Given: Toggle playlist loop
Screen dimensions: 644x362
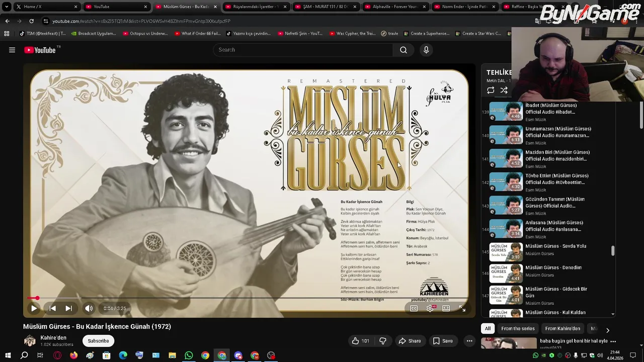Looking at the screenshot, I should (x=491, y=90).
